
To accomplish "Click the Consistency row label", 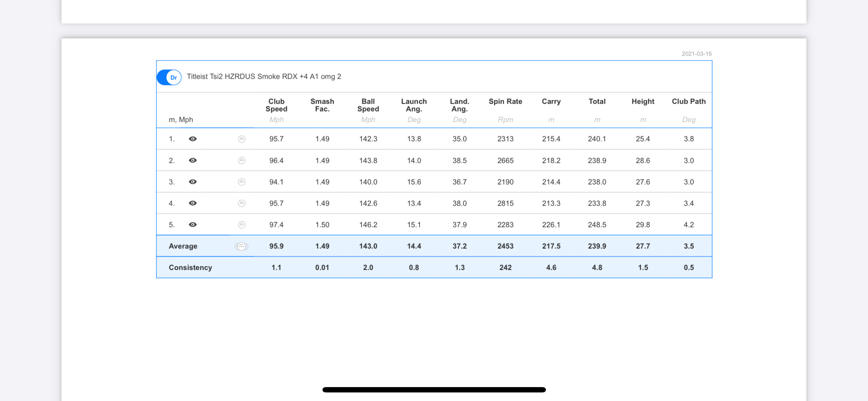I will click(x=190, y=267).
